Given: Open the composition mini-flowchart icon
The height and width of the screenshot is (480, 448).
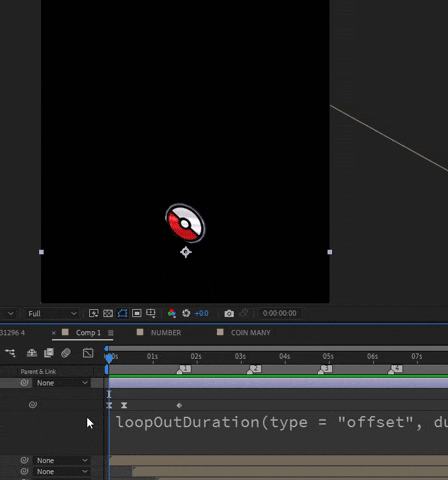Looking at the screenshot, I should [10, 353].
